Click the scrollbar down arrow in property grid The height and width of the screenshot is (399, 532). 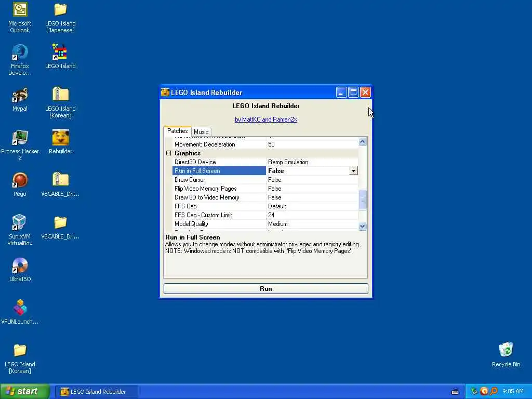pyautogui.click(x=362, y=227)
